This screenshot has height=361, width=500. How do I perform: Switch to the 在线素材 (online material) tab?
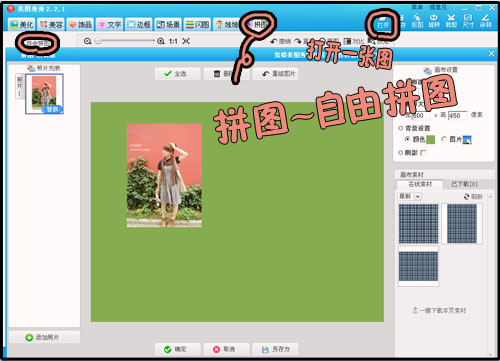click(420, 184)
